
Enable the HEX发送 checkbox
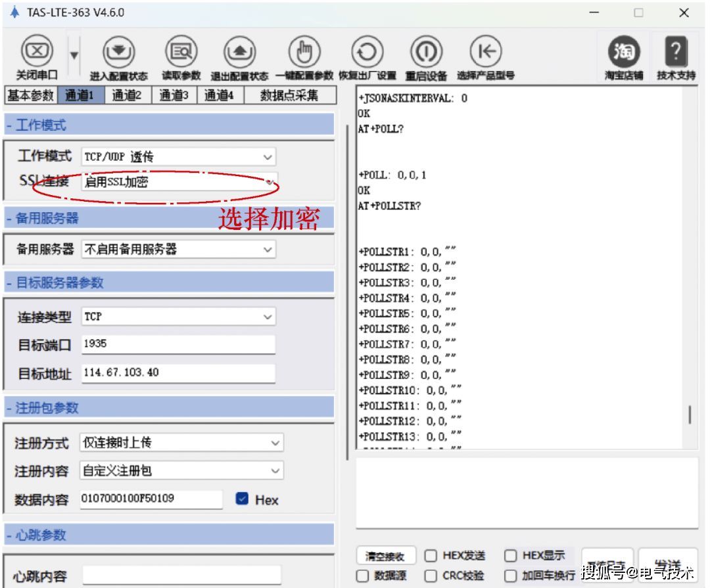pyautogui.click(x=431, y=556)
